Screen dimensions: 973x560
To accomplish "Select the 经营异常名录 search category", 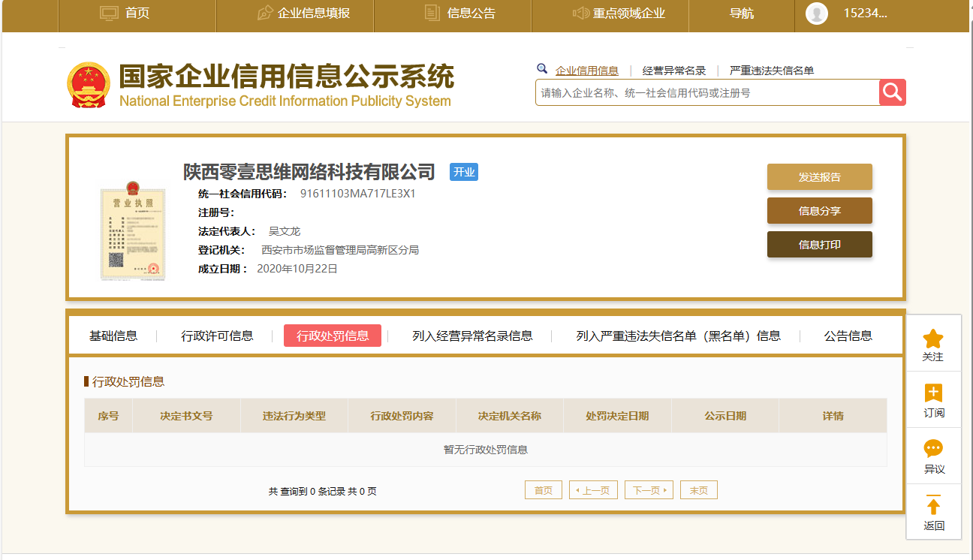I will pyautogui.click(x=673, y=71).
